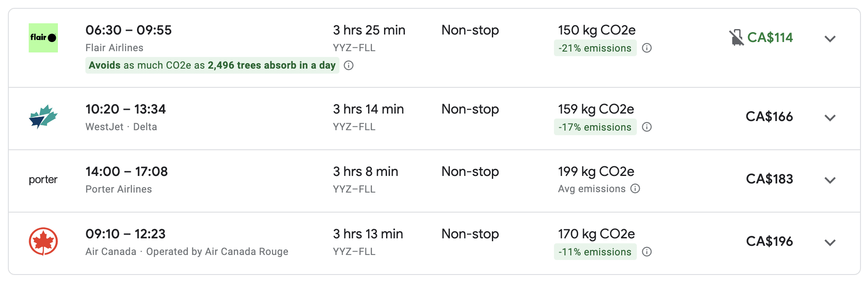Click info icon beside -17% emissions
Screen dimensions: 868x282
click(x=647, y=127)
